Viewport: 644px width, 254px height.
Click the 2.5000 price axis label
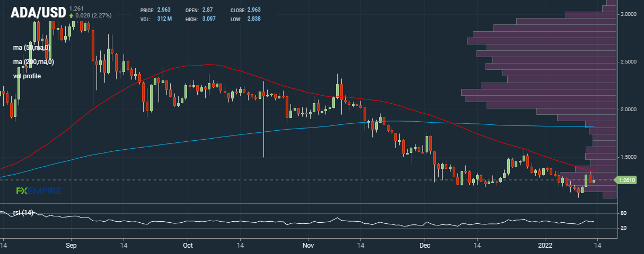pyautogui.click(x=628, y=62)
